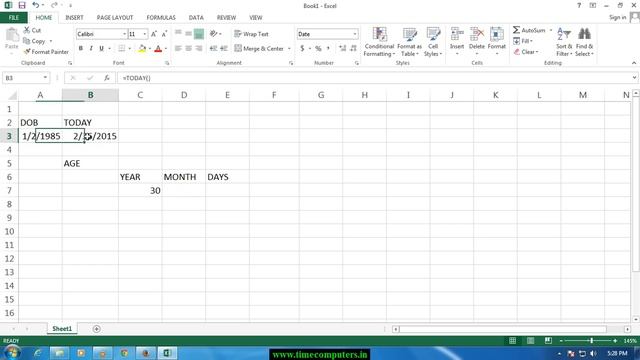The width and height of the screenshot is (640, 360).
Task: Toggle Bold formatting
Action: click(x=81, y=48)
